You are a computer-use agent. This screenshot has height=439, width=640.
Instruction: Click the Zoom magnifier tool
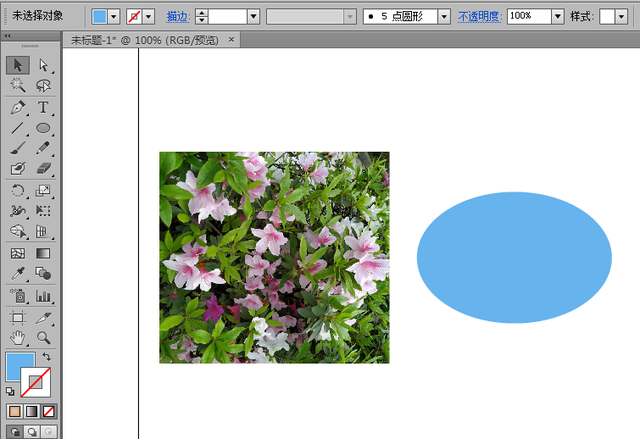(43, 337)
